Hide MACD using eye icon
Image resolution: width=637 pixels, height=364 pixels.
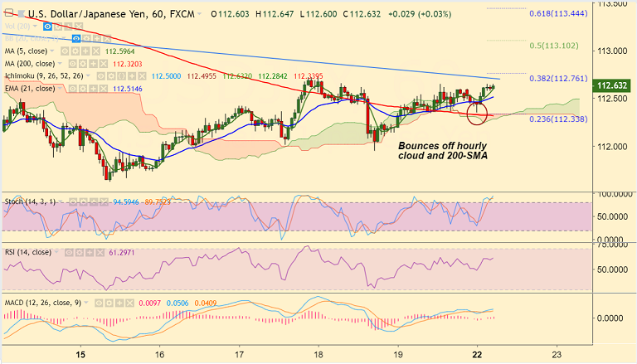[x=100, y=303]
